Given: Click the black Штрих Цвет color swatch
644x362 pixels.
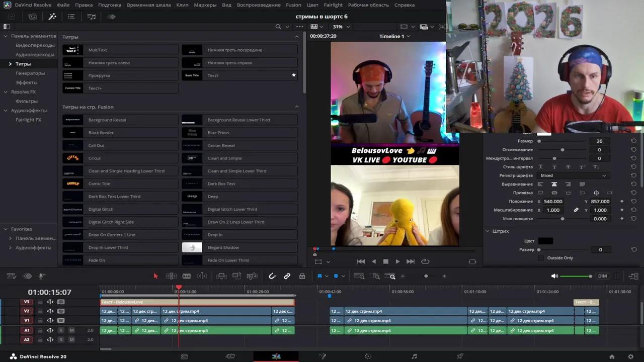Looking at the screenshot, I should 545,241.
